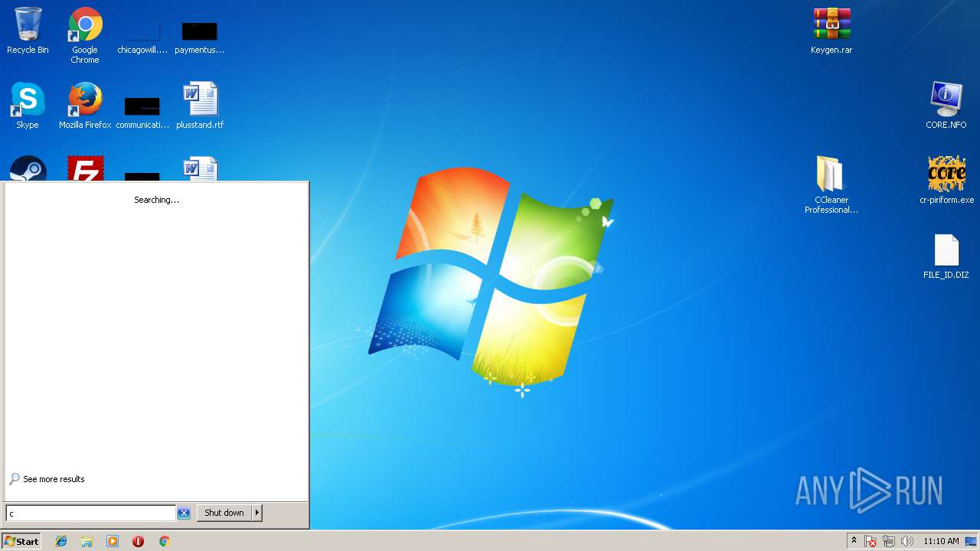
Task: Open Internet Explorer from the taskbar
Action: point(61,541)
